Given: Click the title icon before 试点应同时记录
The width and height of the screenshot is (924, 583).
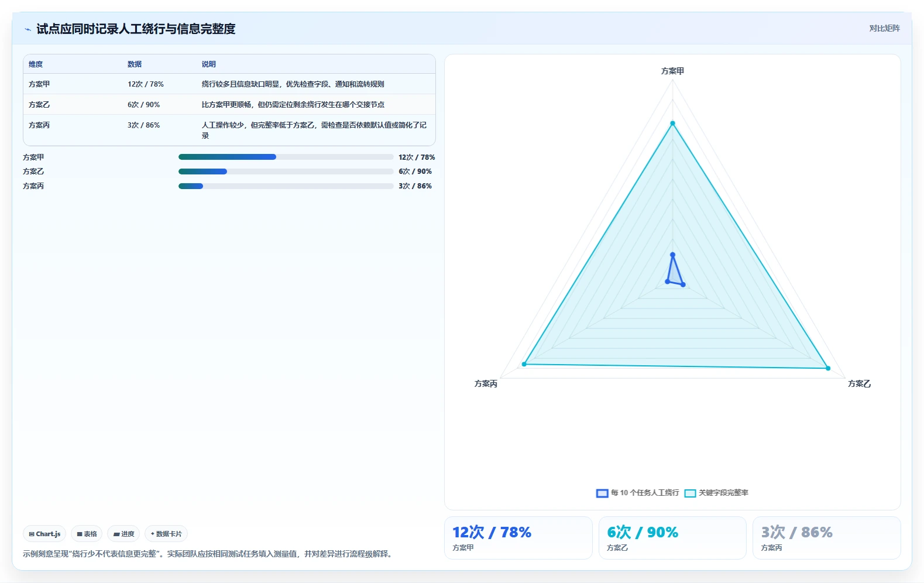Looking at the screenshot, I should click(x=28, y=29).
